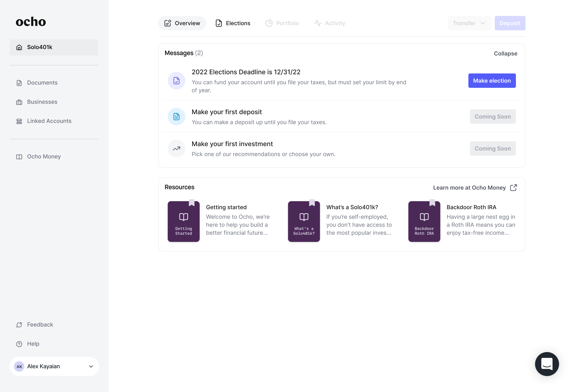Click the Resources heading
This screenshot has width=575, height=392.
pos(179,187)
